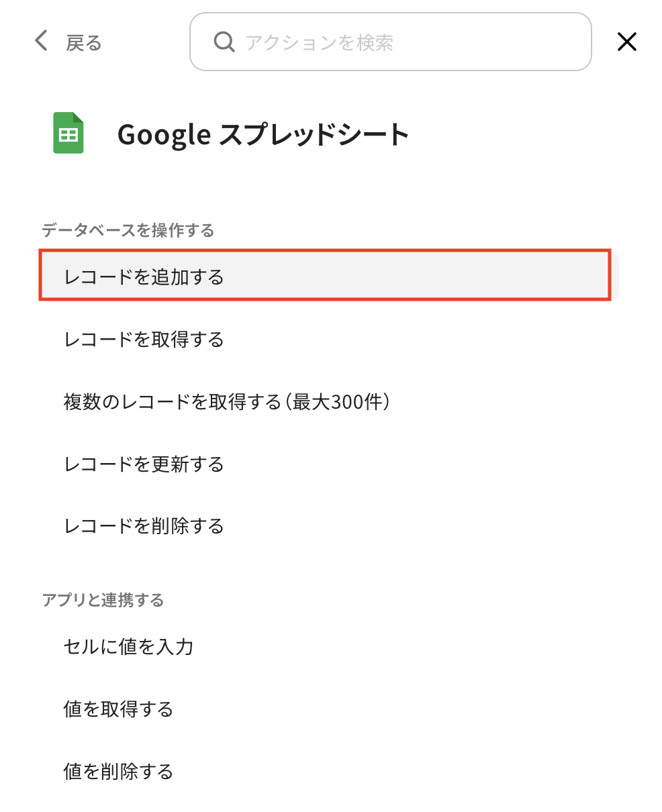Pick 複数のレコードを取得する(最大300件)

pos(227,401)
